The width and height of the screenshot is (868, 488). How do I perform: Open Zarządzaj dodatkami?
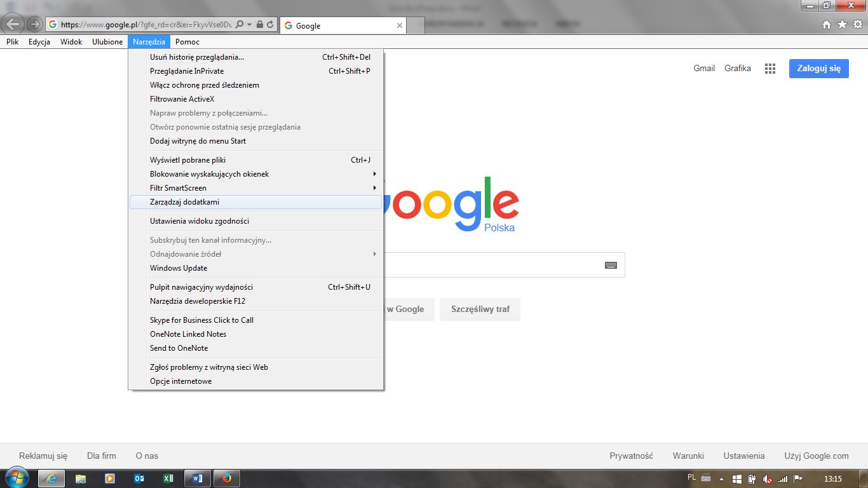(255, 202)
